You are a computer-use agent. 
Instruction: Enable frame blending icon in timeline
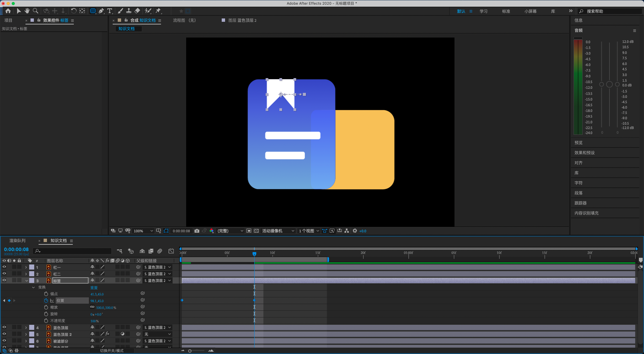[151, 251]
